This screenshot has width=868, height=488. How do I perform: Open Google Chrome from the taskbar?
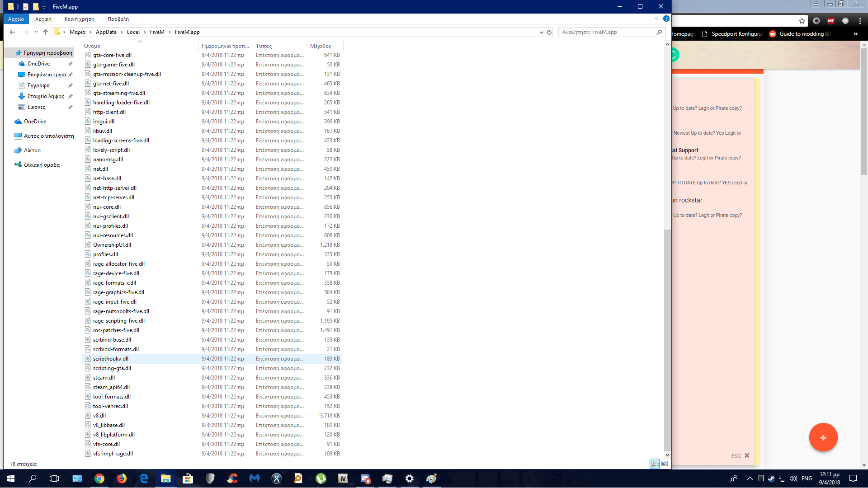pos(99,479)
